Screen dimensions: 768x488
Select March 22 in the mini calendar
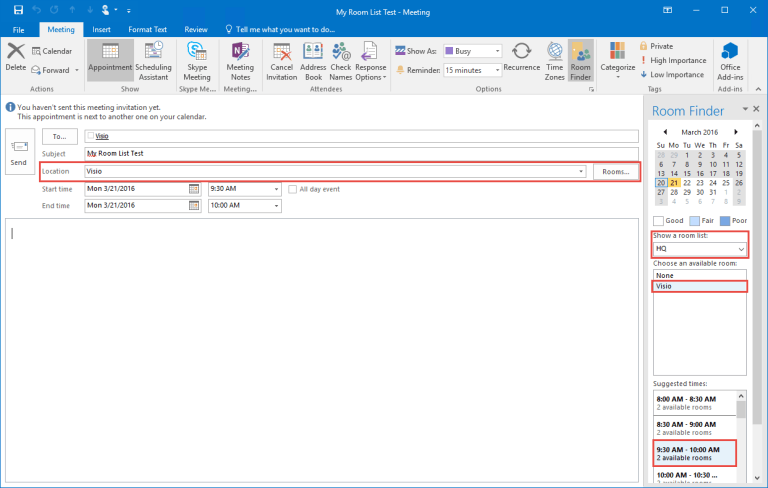coord(687,183)
